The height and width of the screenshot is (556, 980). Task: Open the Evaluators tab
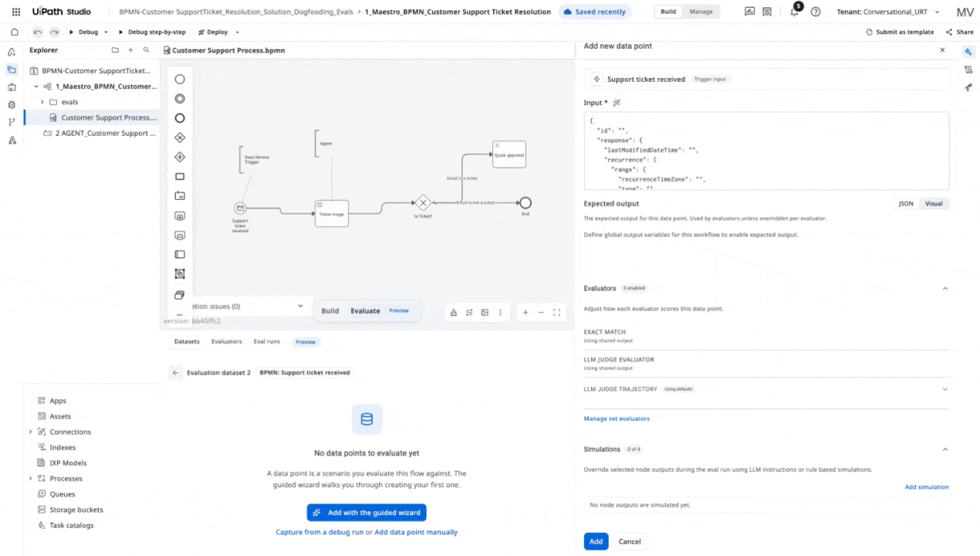click(227, 341)
